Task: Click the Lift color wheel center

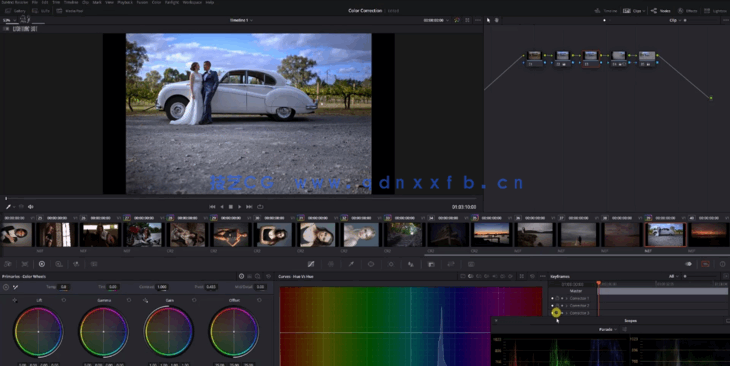Action: [x=38, y=332]
